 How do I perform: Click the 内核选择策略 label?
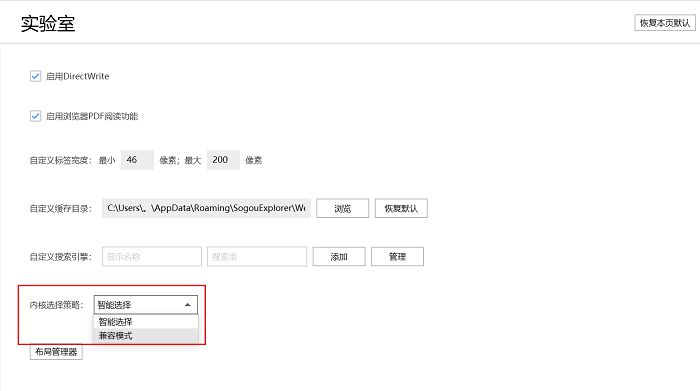[56, 305]
